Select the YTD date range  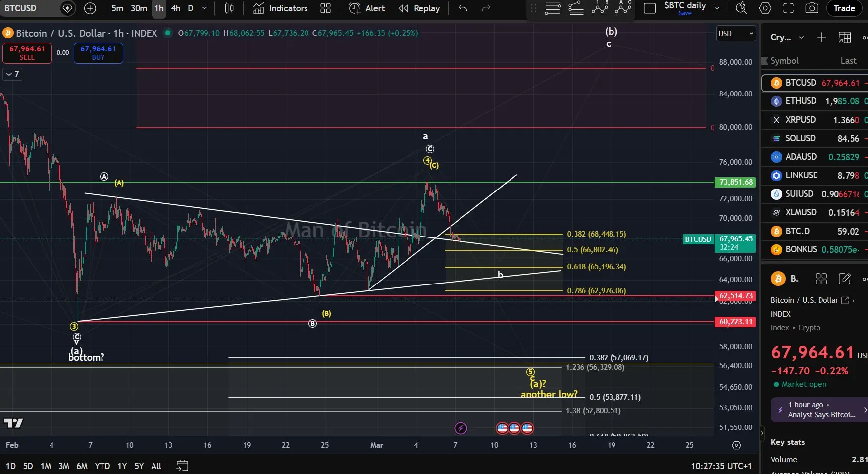point(102,466)
